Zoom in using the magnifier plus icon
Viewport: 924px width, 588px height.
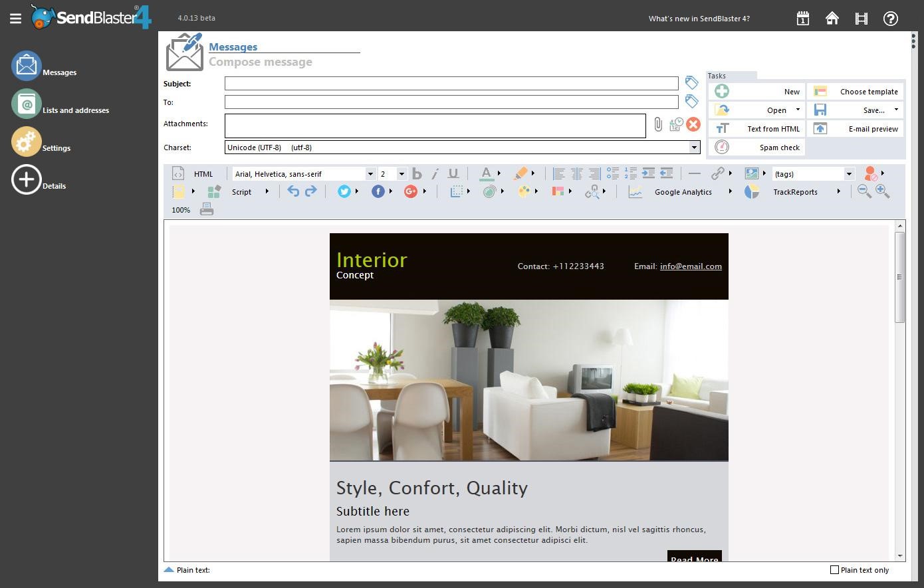coord(882,191)
